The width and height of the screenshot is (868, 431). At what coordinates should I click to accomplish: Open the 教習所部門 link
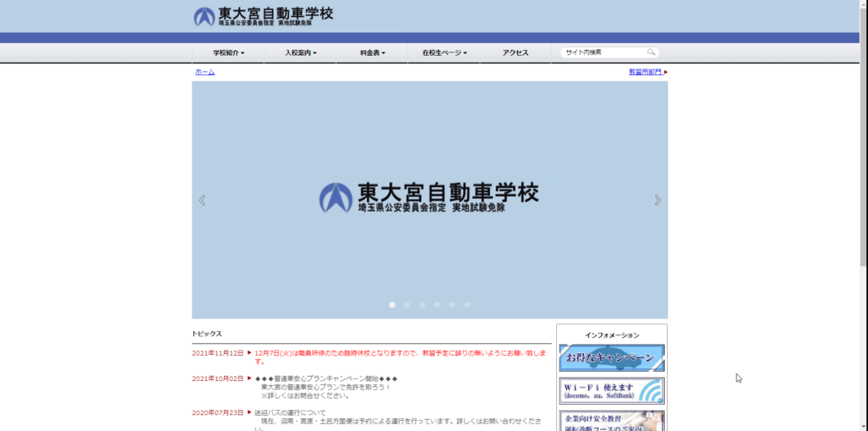coord(645,72)
